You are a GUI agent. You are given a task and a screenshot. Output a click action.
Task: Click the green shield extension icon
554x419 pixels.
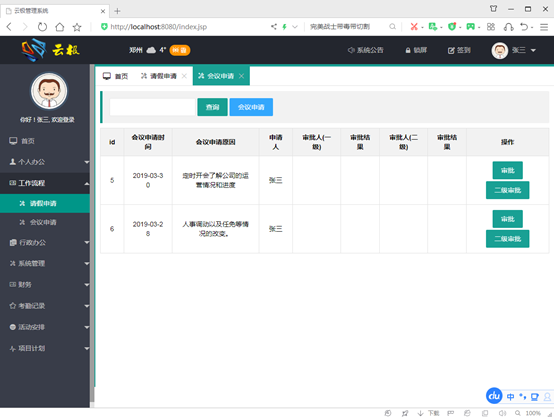(x=452, y=26)
